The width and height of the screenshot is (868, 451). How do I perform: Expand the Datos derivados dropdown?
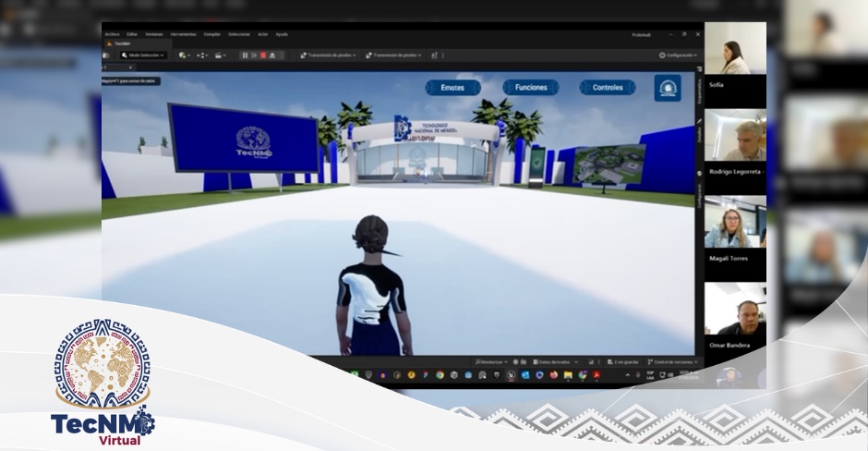[555, 361]
